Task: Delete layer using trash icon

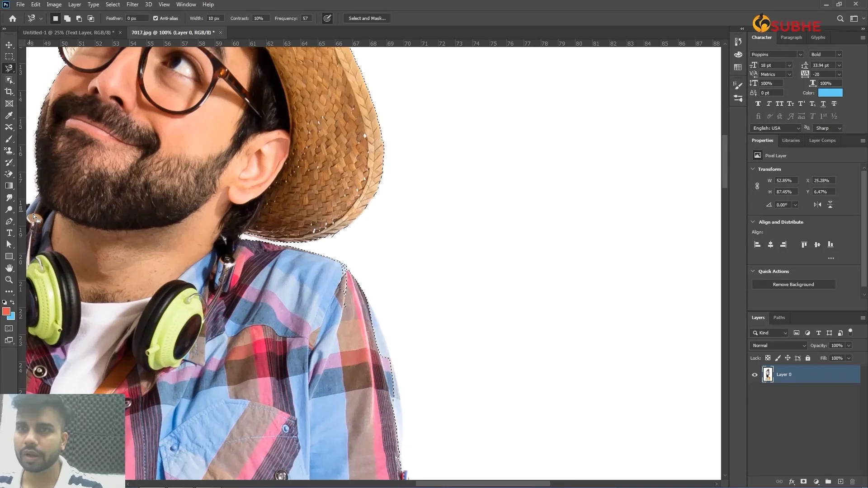Action: [853, 482]
